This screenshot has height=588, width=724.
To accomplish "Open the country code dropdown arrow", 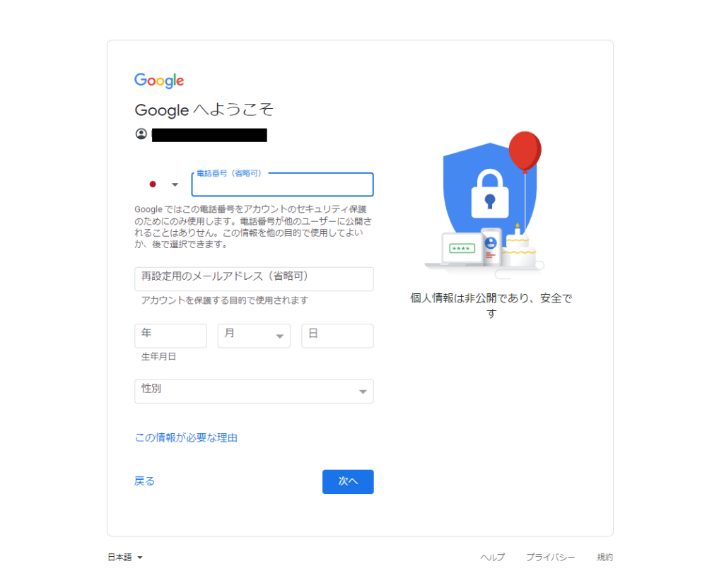I will (175, 184).
